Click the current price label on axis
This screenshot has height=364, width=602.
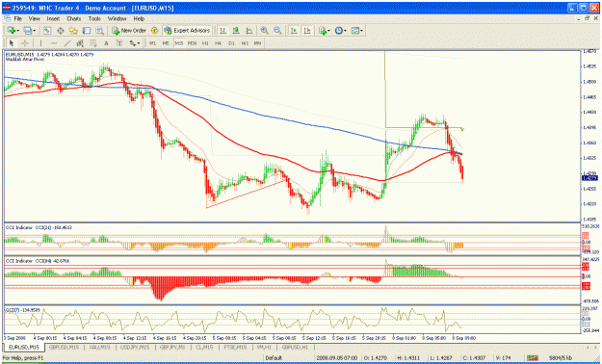590,178
